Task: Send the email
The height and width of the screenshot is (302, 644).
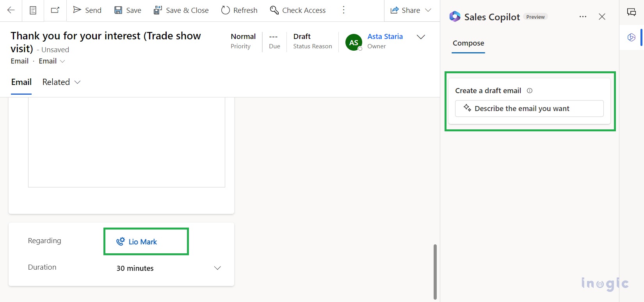Action: (87, 11)
